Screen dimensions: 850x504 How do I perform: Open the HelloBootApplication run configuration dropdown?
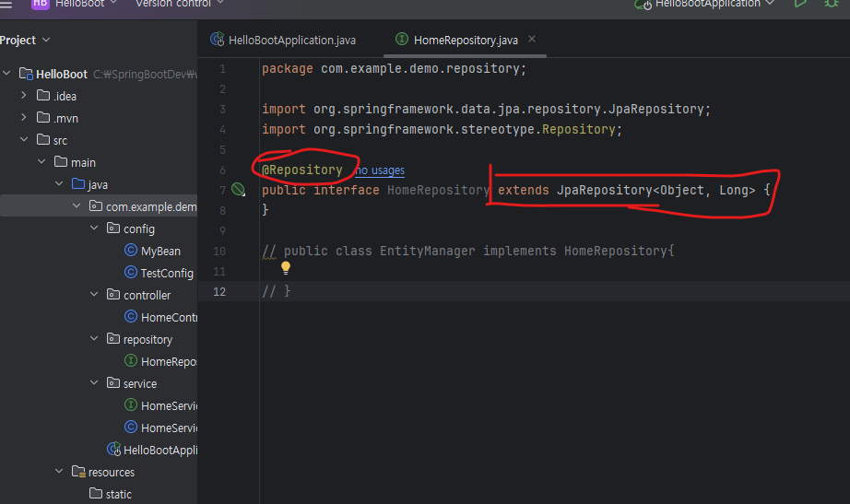[x=704, y=4]
